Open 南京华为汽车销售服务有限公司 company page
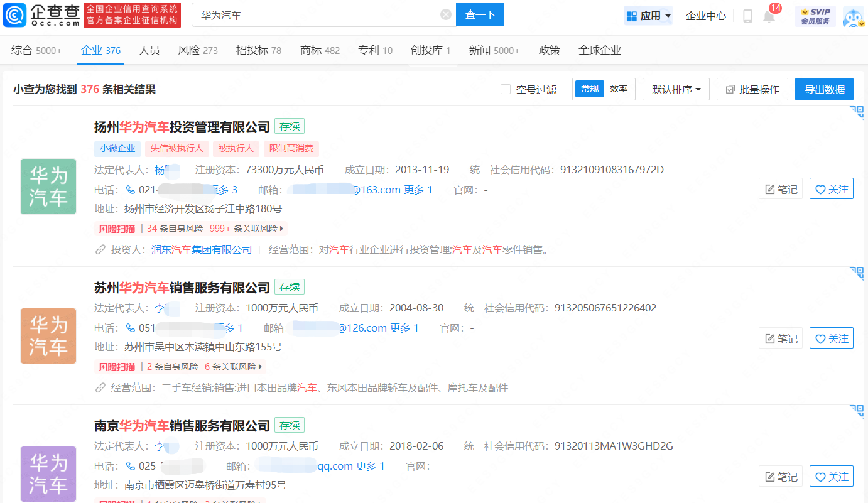 (x=182, y=426)
